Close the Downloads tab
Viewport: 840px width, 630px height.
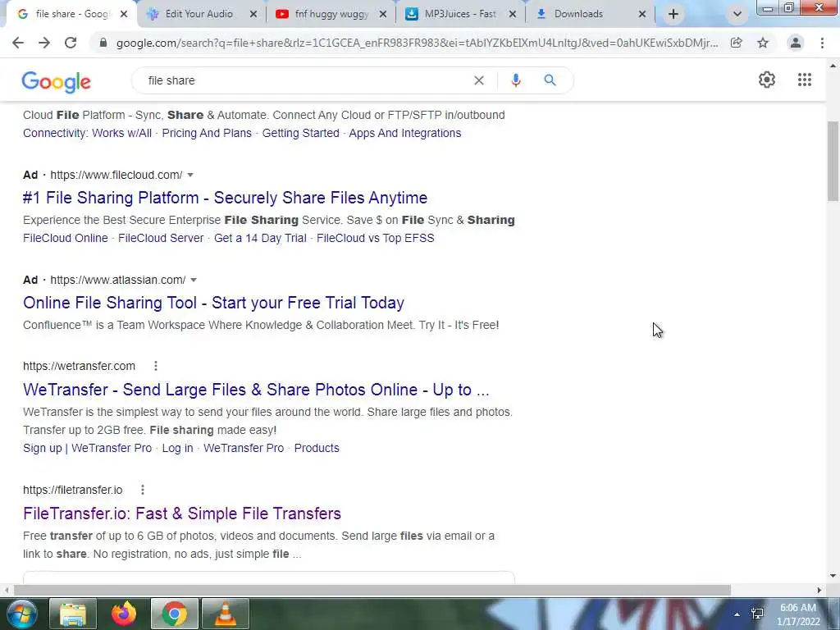point(642,14)
